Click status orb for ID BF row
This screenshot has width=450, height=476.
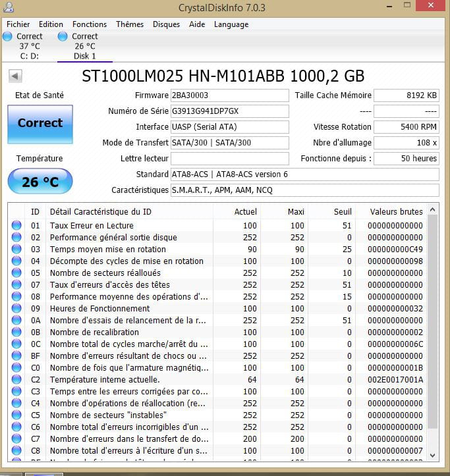[16, 356]
